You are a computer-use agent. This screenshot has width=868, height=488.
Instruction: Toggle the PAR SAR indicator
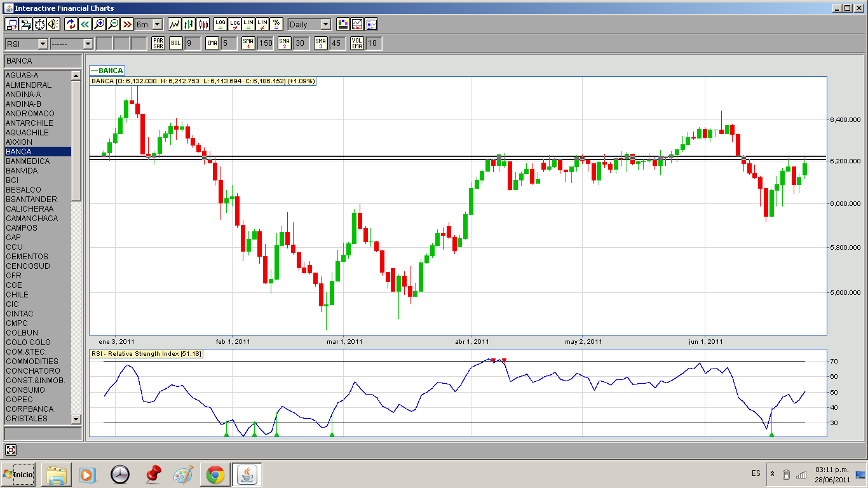coord(158,43)
